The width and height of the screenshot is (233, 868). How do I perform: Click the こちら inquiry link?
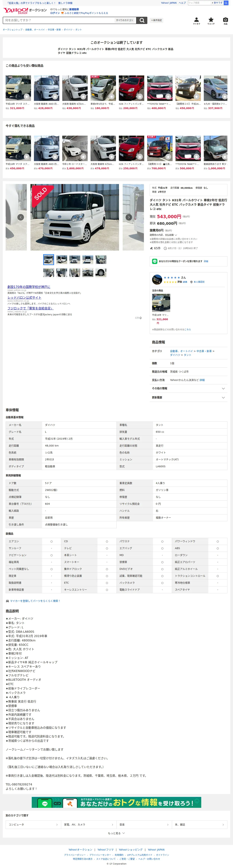pos(187,329)
